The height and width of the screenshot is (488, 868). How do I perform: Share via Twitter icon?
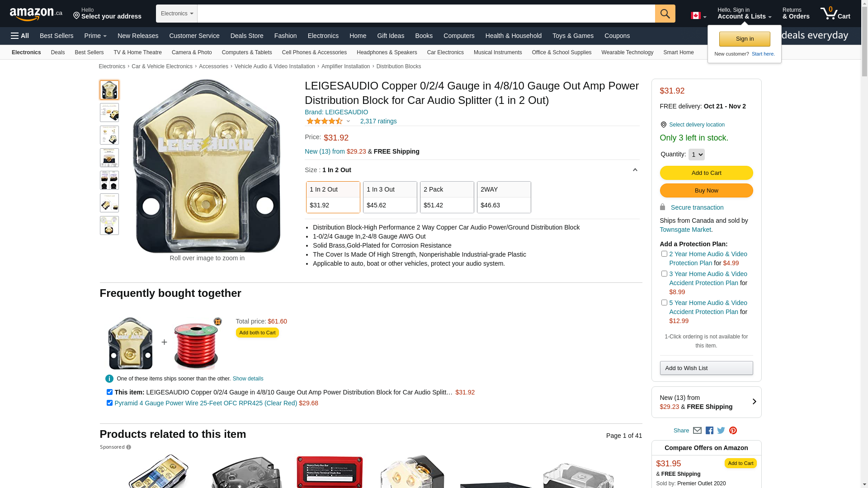pos(721,431)
